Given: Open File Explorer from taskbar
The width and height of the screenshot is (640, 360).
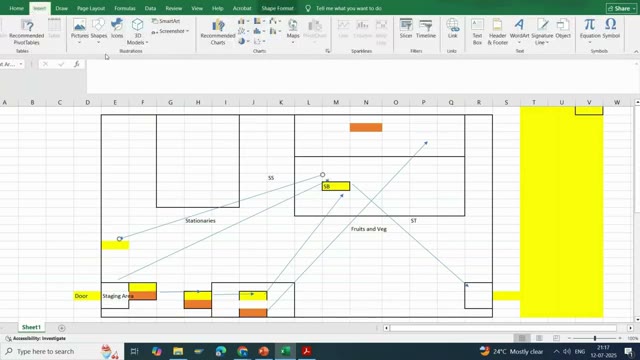Looking at the screenshot, I should pos(178,351).
